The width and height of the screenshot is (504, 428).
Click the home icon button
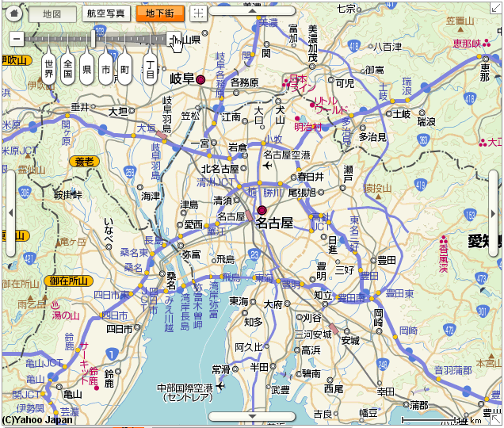13,13
